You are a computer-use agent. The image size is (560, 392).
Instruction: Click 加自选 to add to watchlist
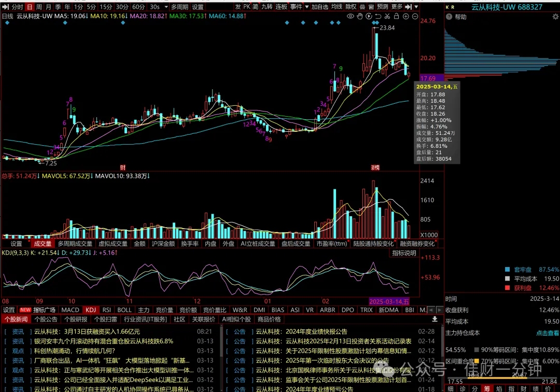(x=319, y=7)
